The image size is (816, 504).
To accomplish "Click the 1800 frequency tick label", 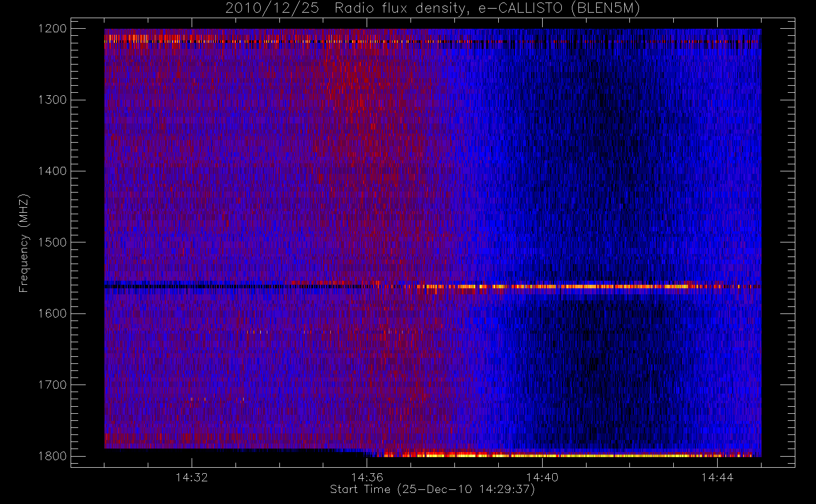I will [x=52, y=456].
